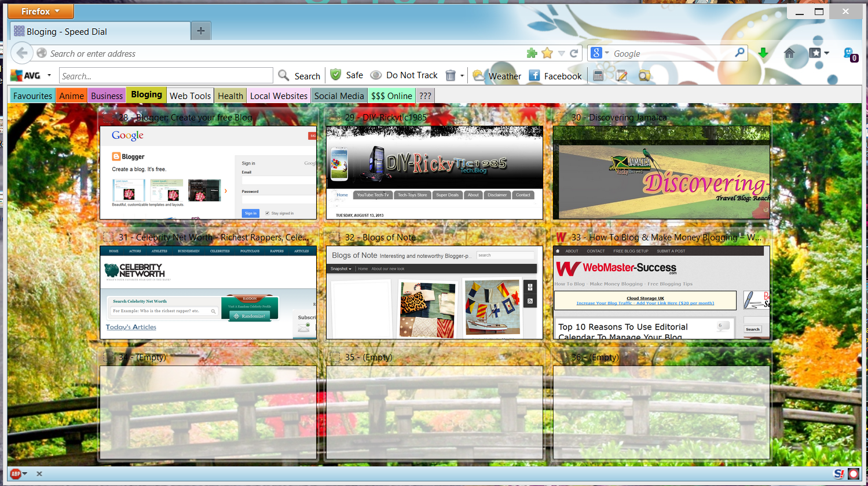Close the add-on bar with the X
Screen dimensions: 868x486
pos(39,474)
